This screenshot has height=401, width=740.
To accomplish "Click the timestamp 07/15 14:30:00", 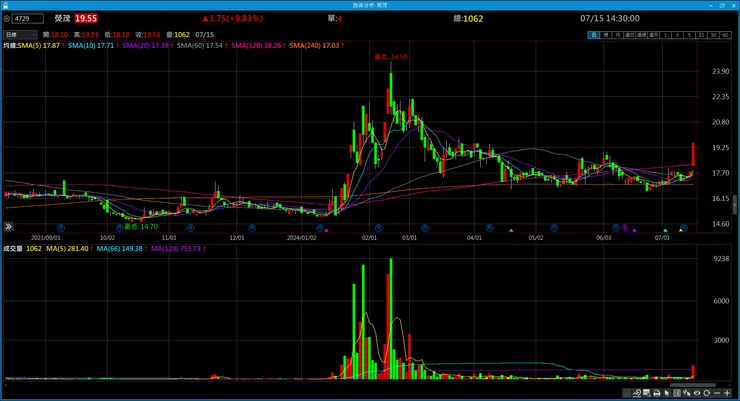I will click(x=610, y=18).
